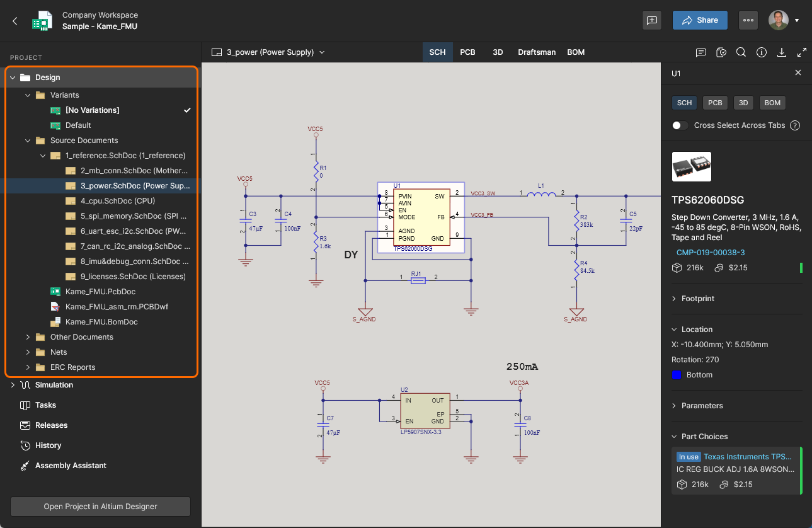Click help icon next to Cross Select

click(x=795, y=125)
